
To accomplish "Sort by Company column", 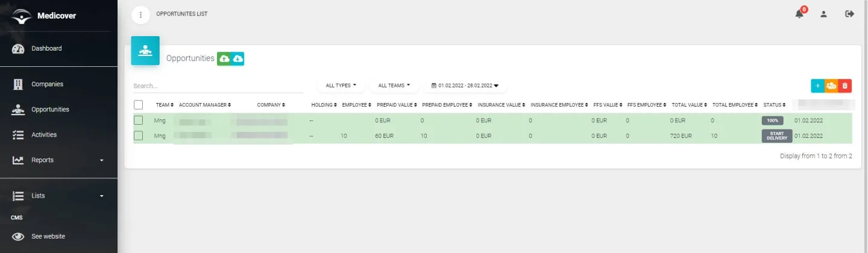I will pyautogui.click(x=271, y=105).
